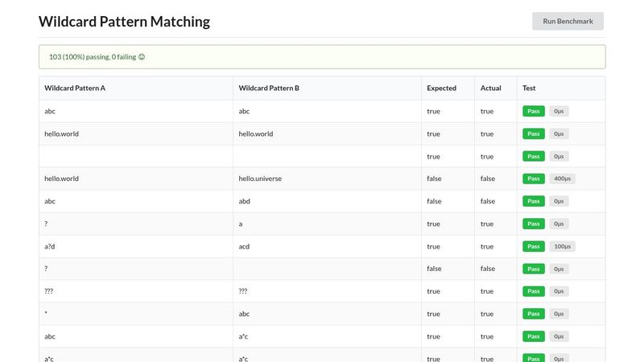
Task: Click the hello.universe pattern cell
Action: click(327, 179)
